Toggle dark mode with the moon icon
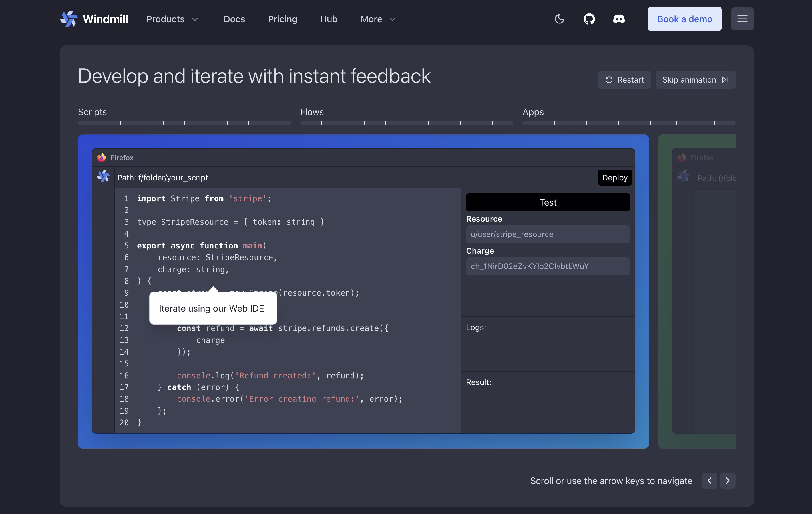 point(559,19)
